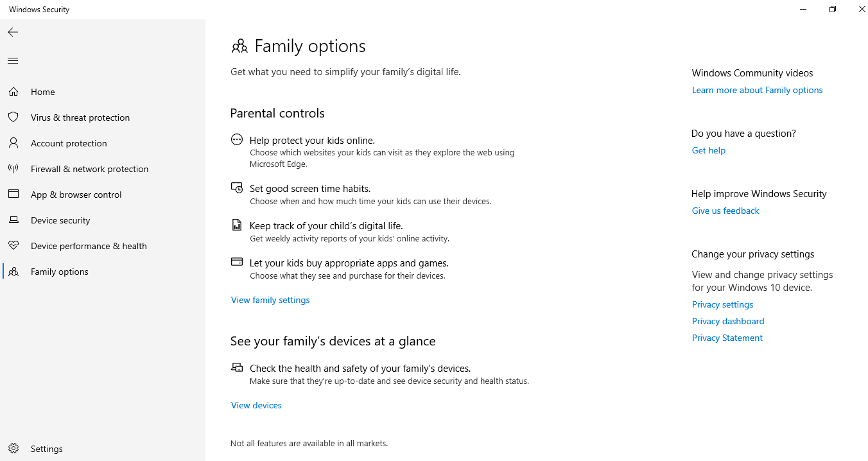Image resolution: width=868 pixels, height=461 pixels.
Task: Click the Virus & threat protection shield icon
Action: pos(13,117)
